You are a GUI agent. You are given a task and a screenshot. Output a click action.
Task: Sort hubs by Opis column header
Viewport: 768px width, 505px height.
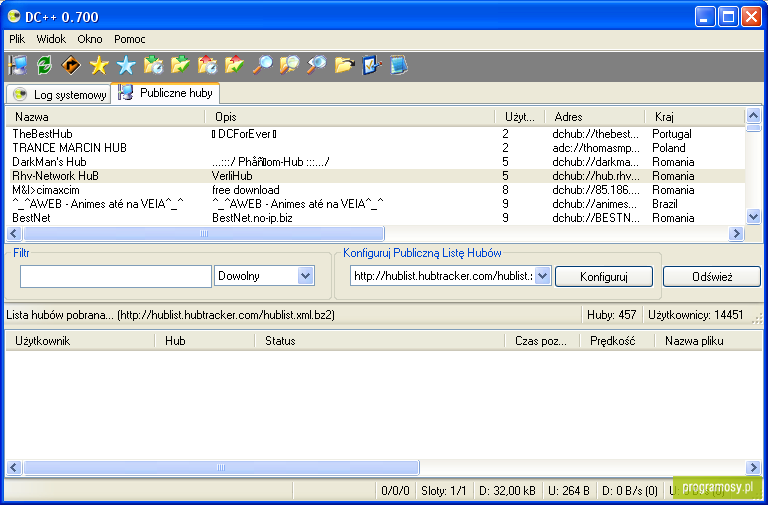[x=350, y=117]
